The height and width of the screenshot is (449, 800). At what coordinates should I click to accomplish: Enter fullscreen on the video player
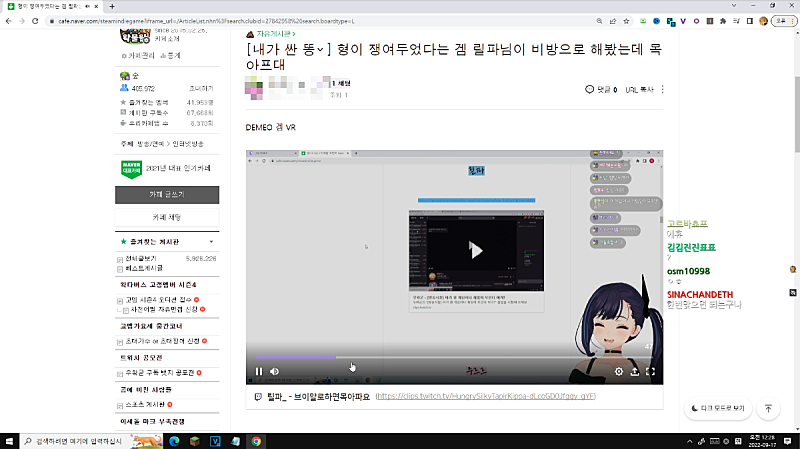point(650,372)
